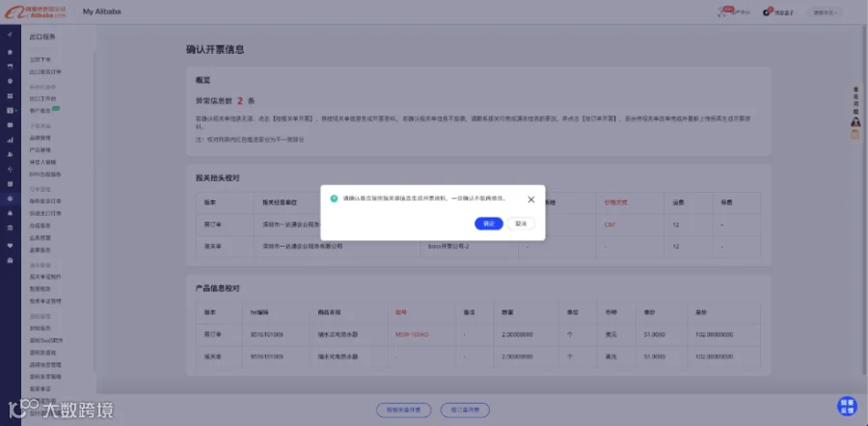
Task: Expand the 简体中文 language dropdown
Action: (x=826, y=13)
